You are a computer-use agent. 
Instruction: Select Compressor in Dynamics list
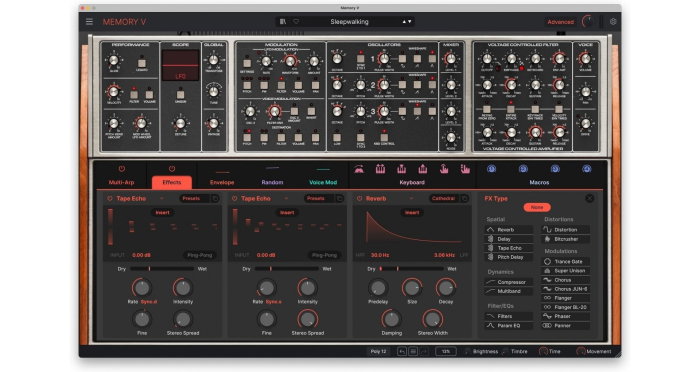point(509,282)
